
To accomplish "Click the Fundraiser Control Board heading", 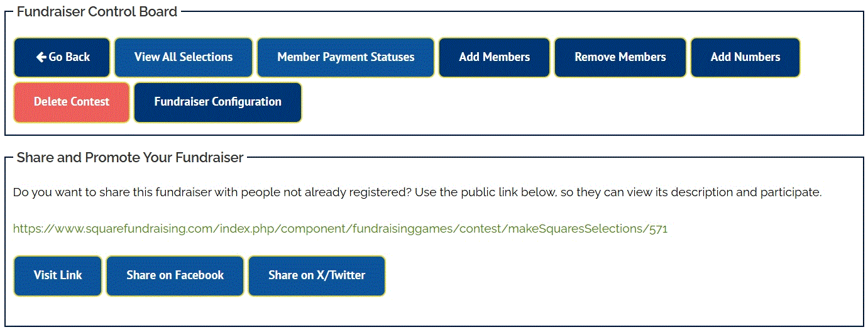I will click(x=97, y=11).
